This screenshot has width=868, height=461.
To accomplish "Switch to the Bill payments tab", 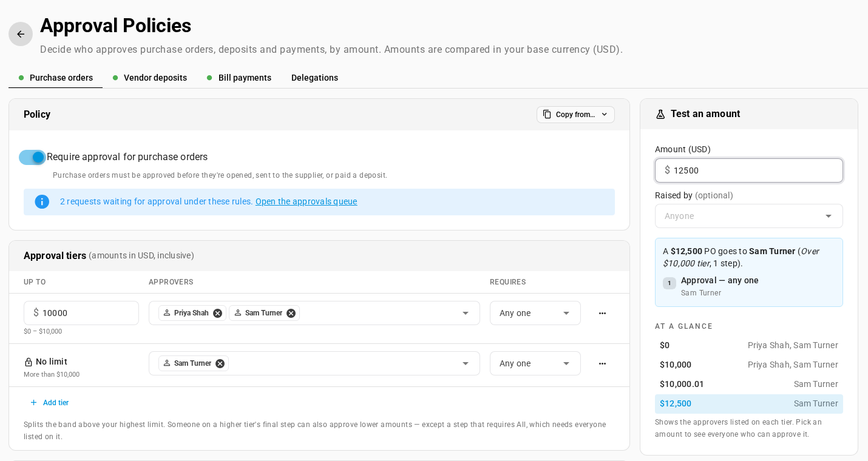I will click(239, 78).
